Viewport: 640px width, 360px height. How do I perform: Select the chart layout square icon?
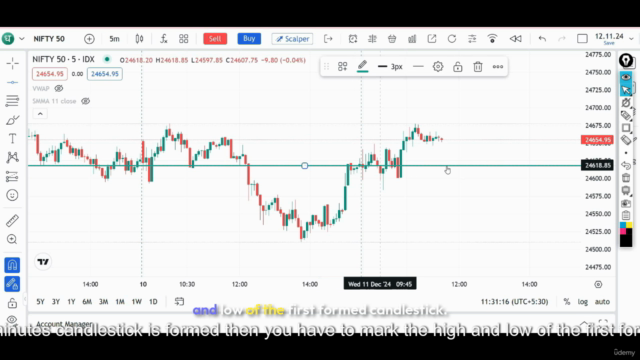[582, 39]
